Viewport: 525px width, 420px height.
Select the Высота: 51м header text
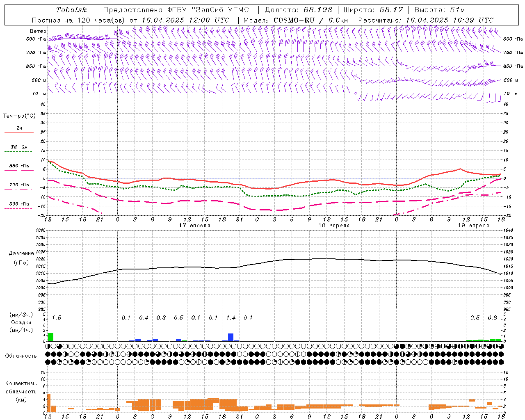(x=440, y=10)
